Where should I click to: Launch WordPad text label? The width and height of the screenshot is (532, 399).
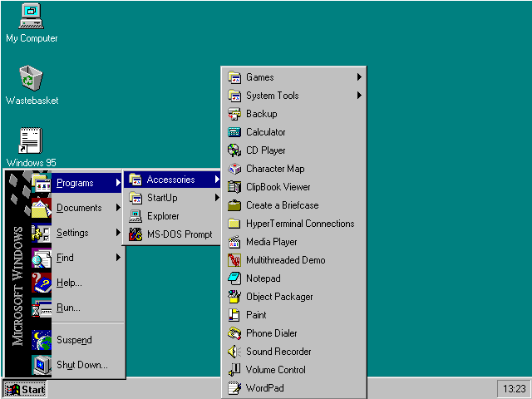coord(264,388)
